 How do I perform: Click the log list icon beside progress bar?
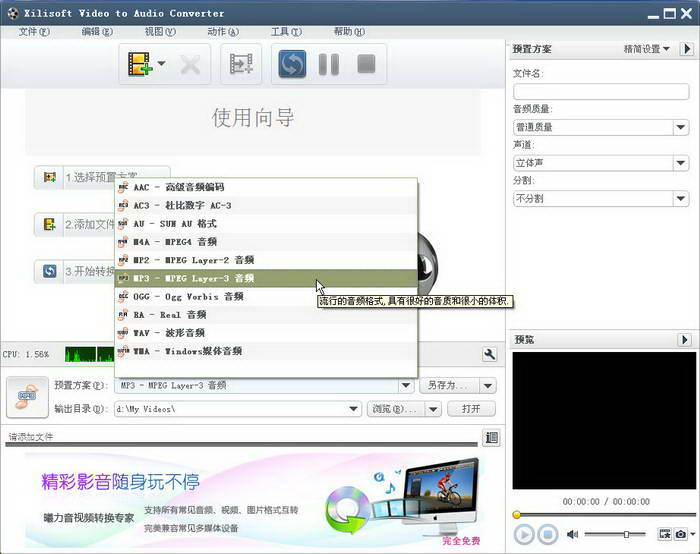click(491, 437)
